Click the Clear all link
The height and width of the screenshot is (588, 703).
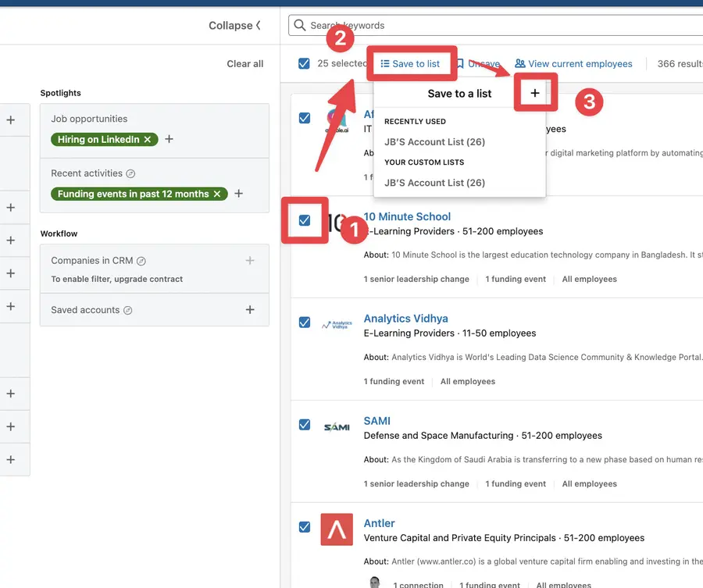click(x=244, y=63)
